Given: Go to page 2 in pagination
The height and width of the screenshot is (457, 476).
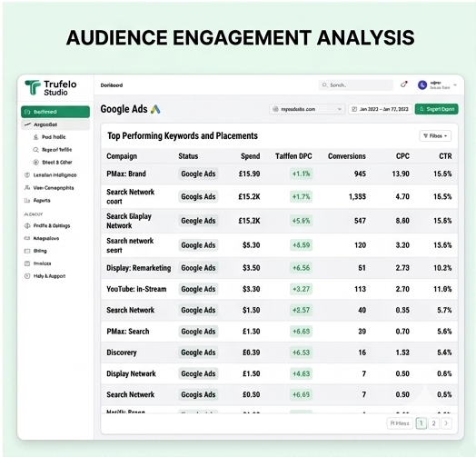Looking at the screenshot, I should 434,423.
